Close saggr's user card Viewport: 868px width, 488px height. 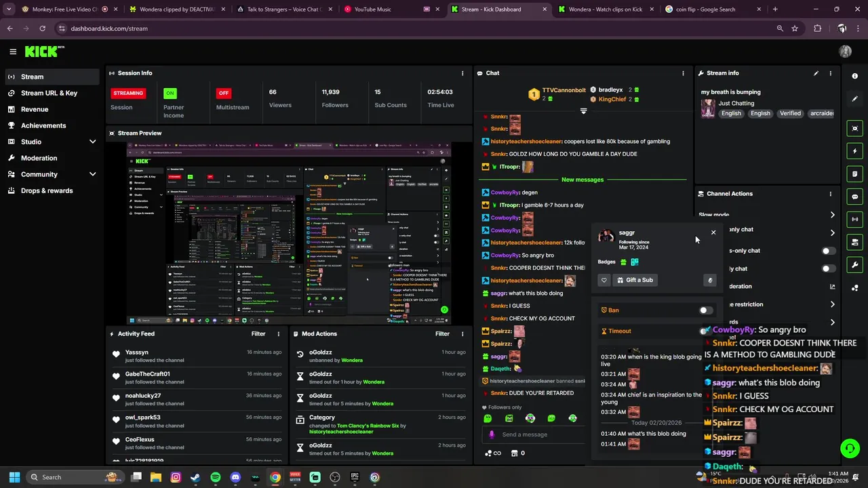coord(713,232)
